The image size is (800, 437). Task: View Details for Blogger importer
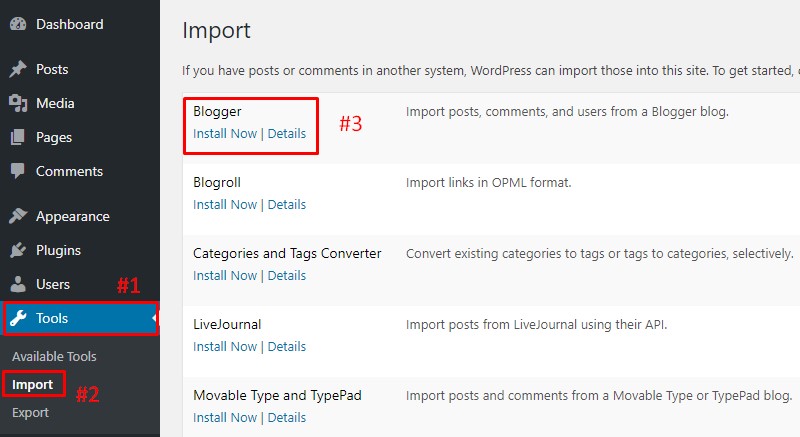pos(287,134)
